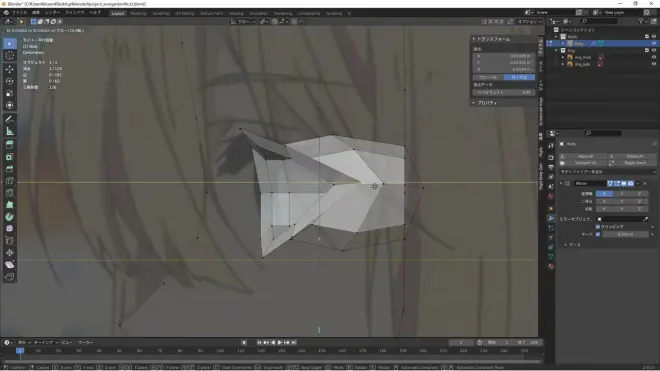Toggle visibility eye of Body object
The image size is (660, 371).
pyautogui.click(x=654, y=43)
